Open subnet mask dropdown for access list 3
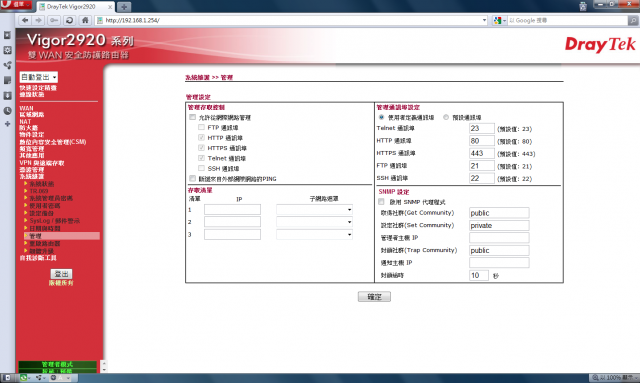 coord(314,235)
